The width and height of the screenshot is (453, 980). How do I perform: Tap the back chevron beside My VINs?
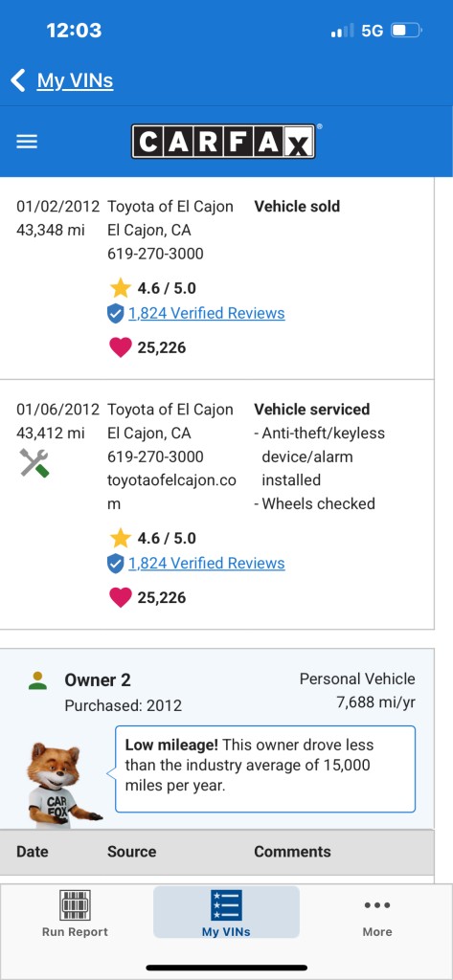(x=18, y=80)
